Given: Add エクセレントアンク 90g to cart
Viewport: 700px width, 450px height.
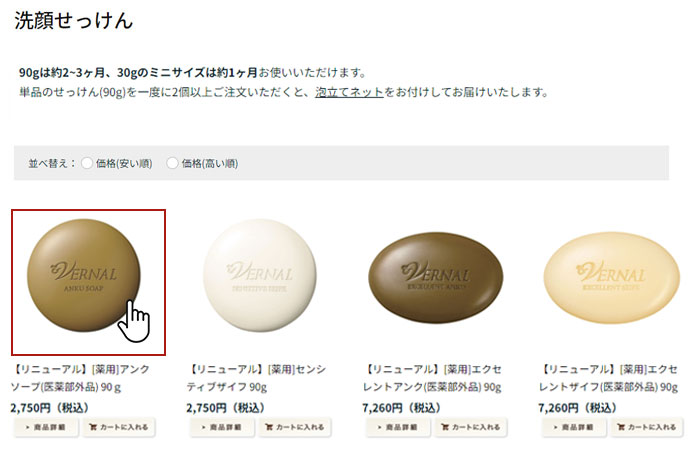Looking at the screenshot, I should pyautogui.click(x=471, y=427).
